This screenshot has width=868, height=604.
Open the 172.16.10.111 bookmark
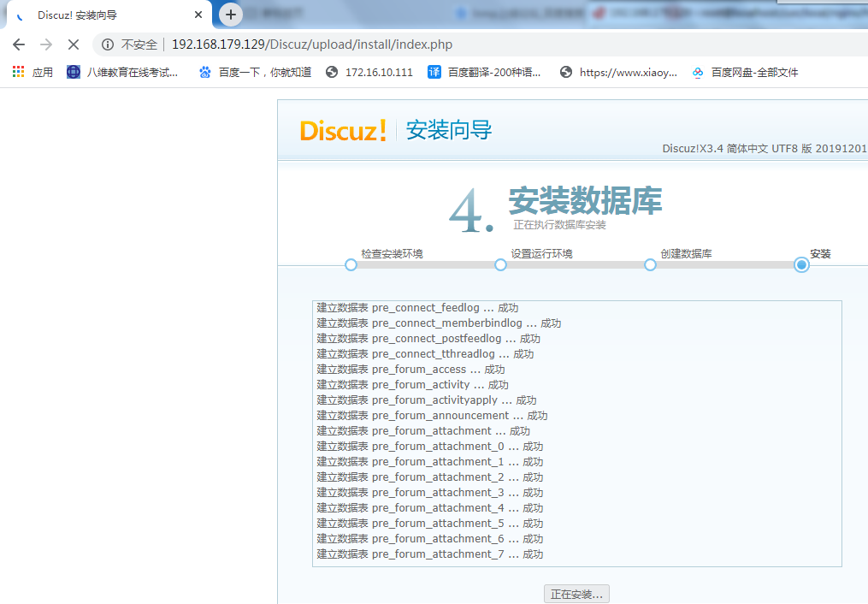coord(369,72)
